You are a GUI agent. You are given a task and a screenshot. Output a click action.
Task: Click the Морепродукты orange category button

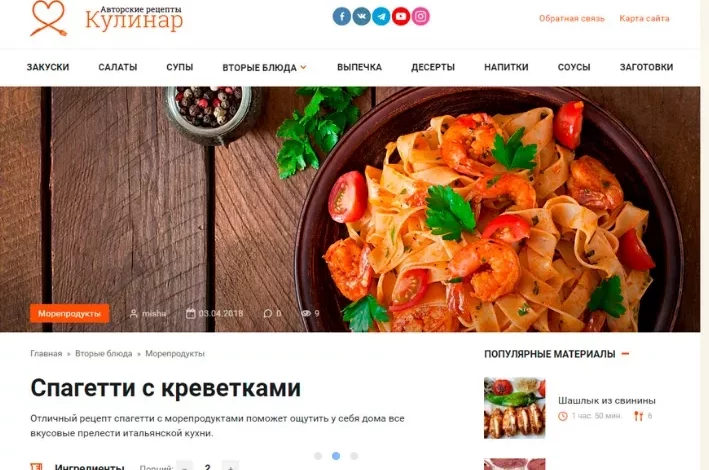pyautogui.click(x=70, y=313)
